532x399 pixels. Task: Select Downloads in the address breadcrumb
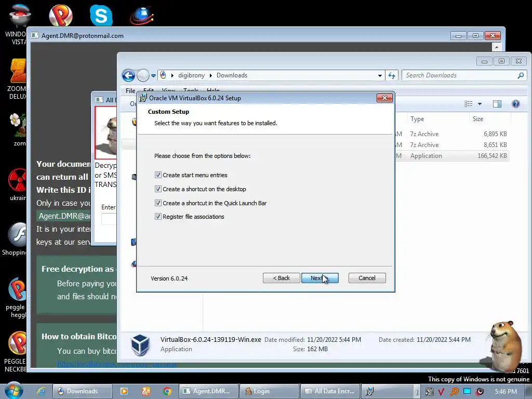click(x=232, y=75)
